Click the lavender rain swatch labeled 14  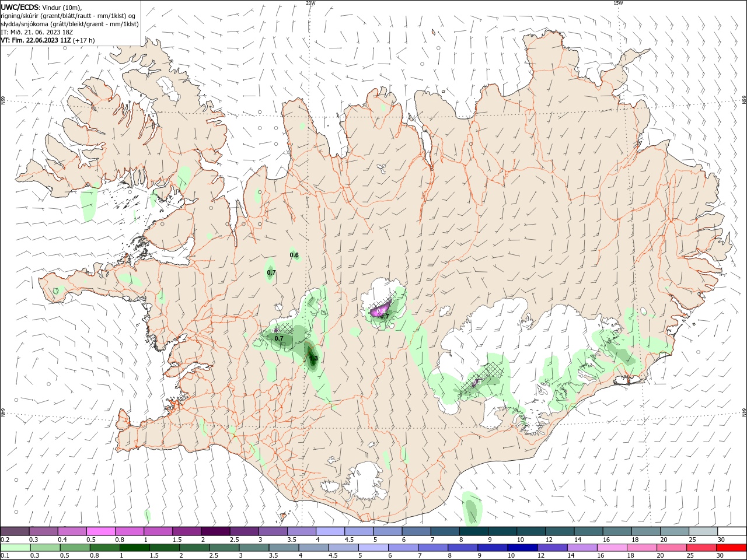click(582, 548)
